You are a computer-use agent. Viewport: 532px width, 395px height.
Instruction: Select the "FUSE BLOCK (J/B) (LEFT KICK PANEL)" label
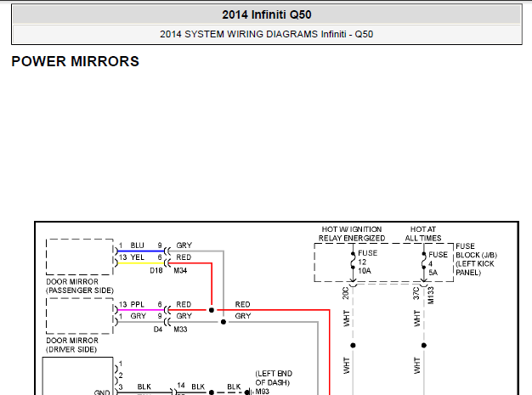coord(477,259)
